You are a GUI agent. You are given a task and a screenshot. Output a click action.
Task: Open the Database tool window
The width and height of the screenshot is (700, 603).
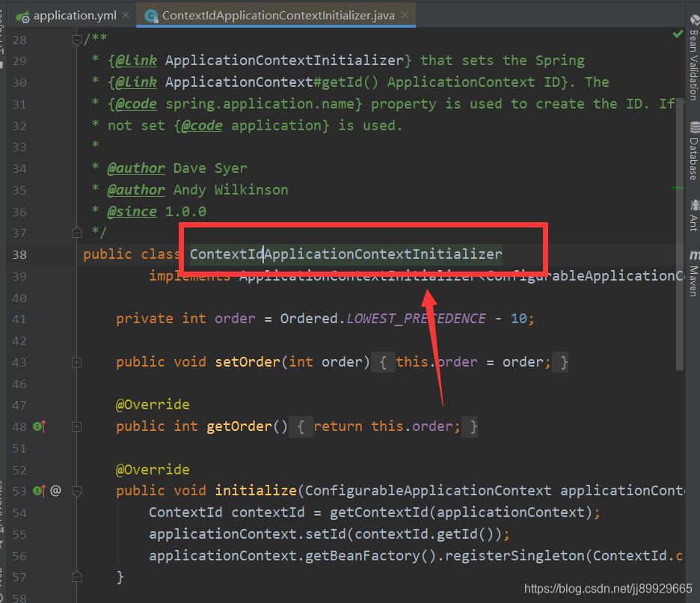pyautogui.click(x=694, y=151)
